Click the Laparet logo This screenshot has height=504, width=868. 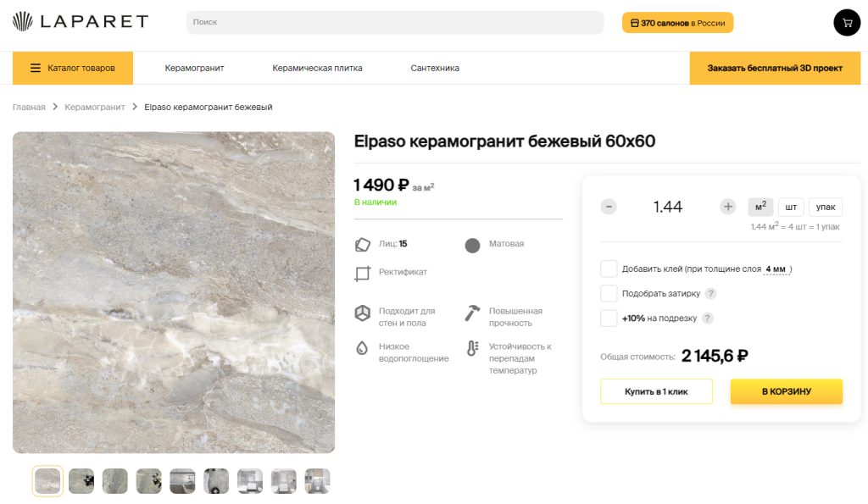(x=81, y=21)
